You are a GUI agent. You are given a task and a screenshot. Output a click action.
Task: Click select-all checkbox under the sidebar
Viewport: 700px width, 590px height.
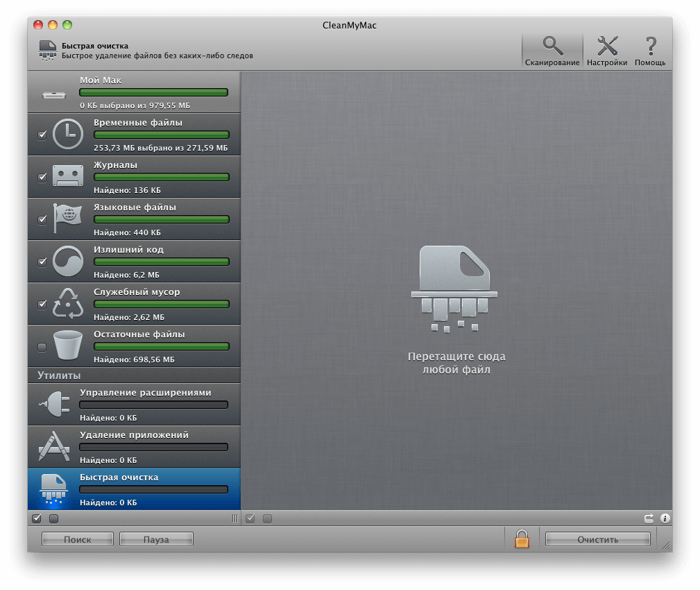point(37,519)
